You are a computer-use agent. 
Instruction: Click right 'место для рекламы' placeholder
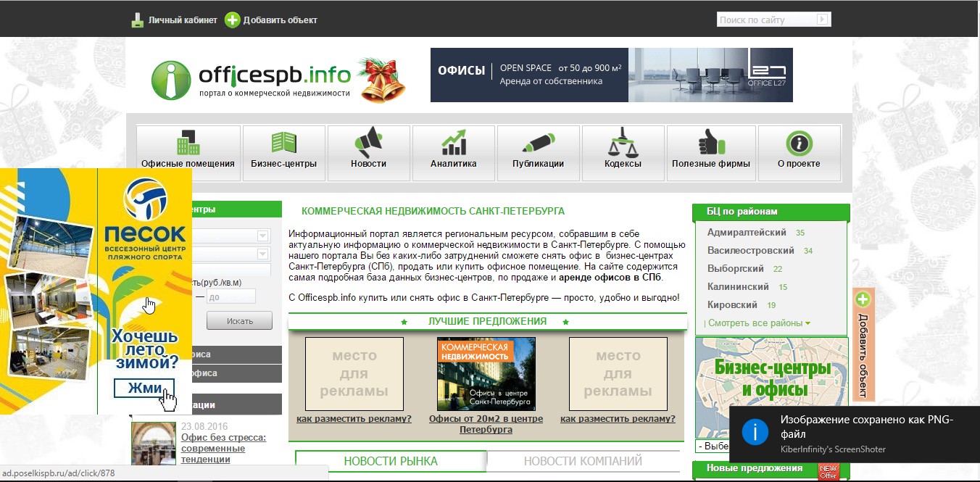[618, 373]
